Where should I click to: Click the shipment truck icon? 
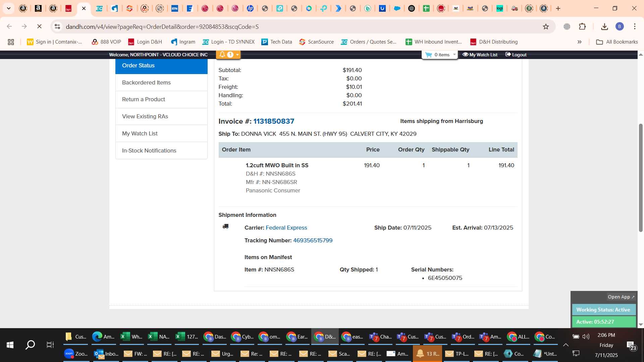(225, 227)
